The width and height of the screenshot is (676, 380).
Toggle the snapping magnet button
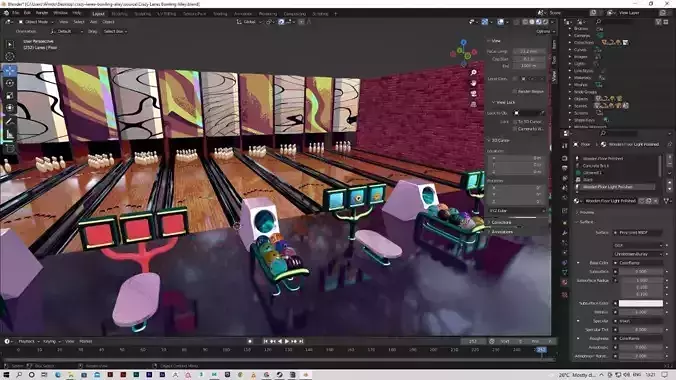(281, 22)
